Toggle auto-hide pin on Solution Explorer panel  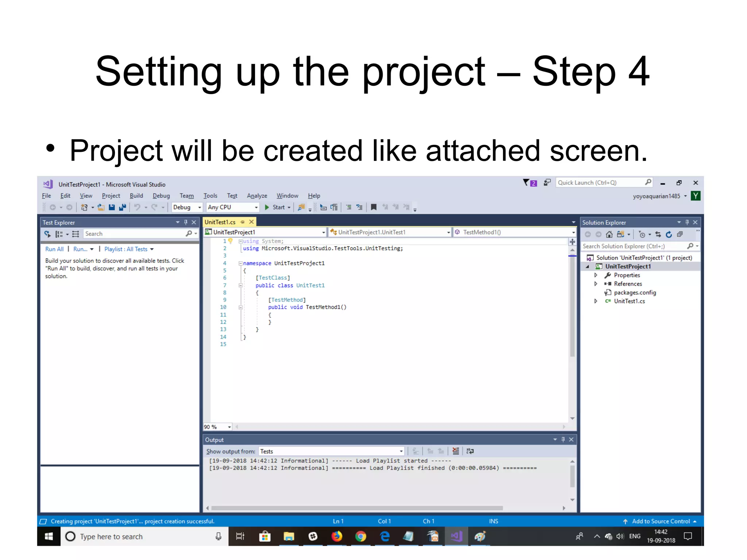coord(687,222)
